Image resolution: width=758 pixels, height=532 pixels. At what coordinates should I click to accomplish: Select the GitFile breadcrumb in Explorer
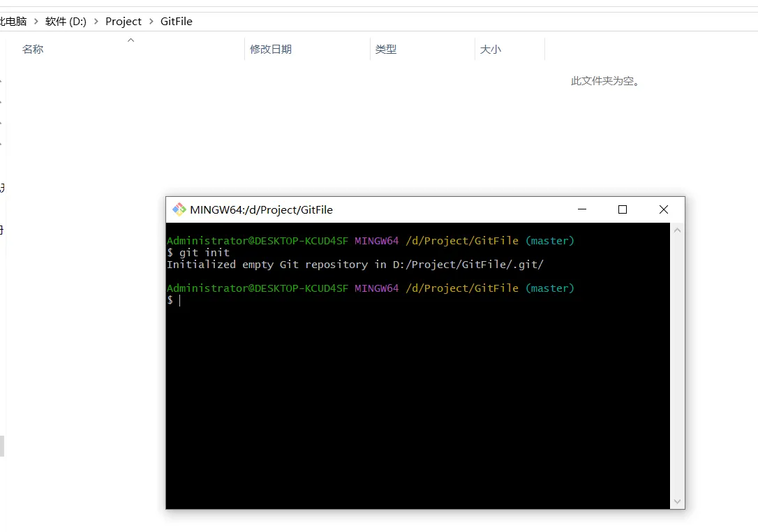[177, 21]
